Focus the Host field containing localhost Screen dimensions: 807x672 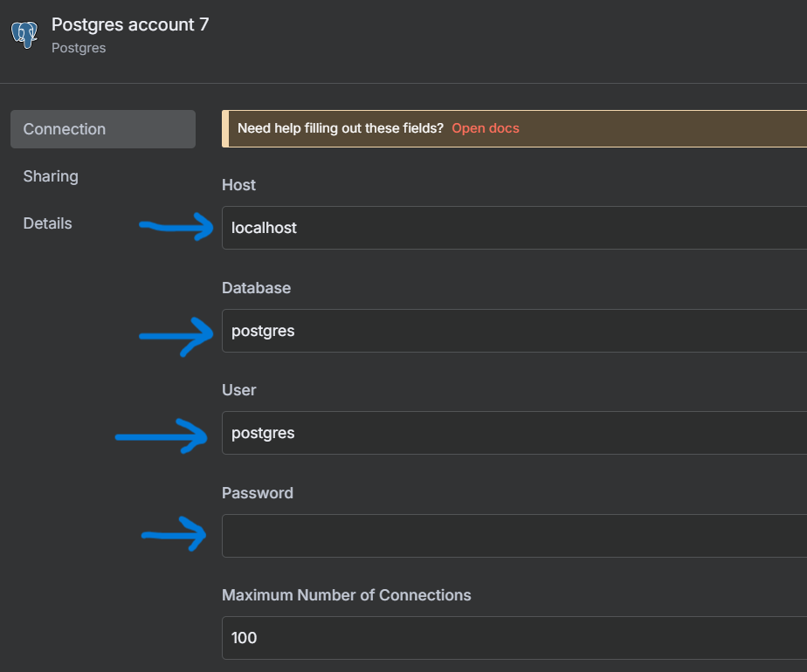[514, 228]
